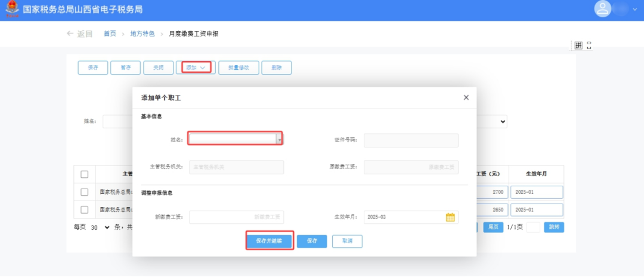This screenshot has width=644, height=277.
Task: Click the 关闭 toolbar button
Action: 158,68
